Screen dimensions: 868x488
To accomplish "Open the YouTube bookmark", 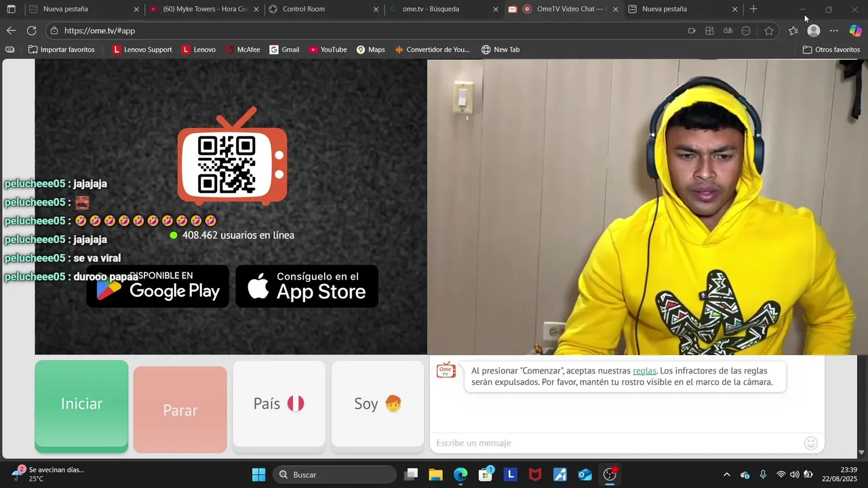I will tap(328, 49).
